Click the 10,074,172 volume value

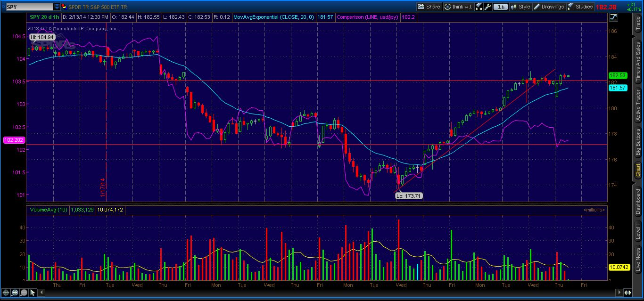110,210
